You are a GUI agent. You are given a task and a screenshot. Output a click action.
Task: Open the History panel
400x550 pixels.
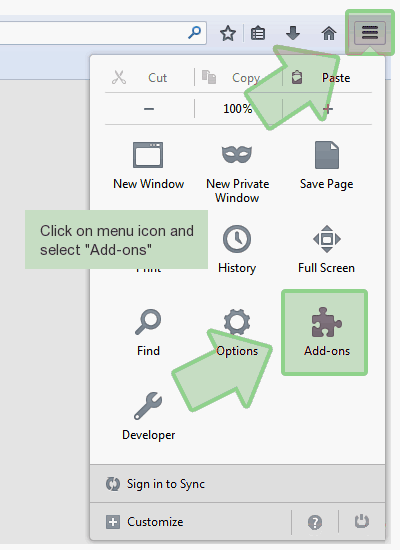point(237,249)
